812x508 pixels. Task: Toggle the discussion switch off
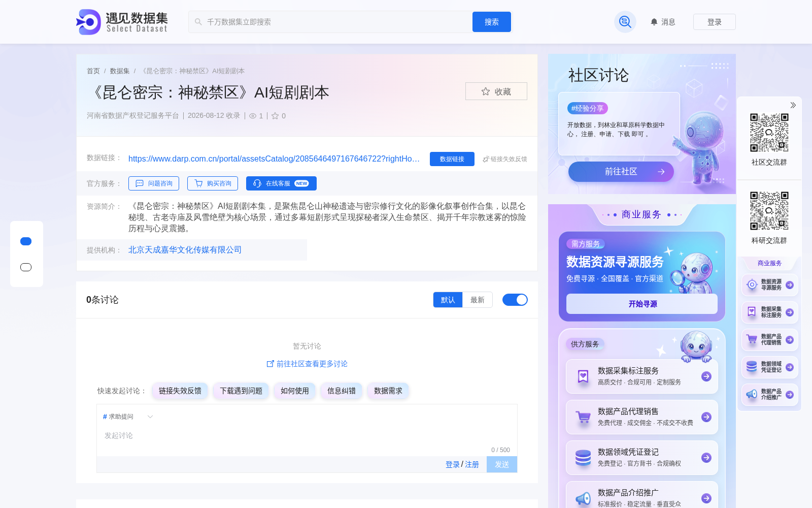tap(515, 300)
